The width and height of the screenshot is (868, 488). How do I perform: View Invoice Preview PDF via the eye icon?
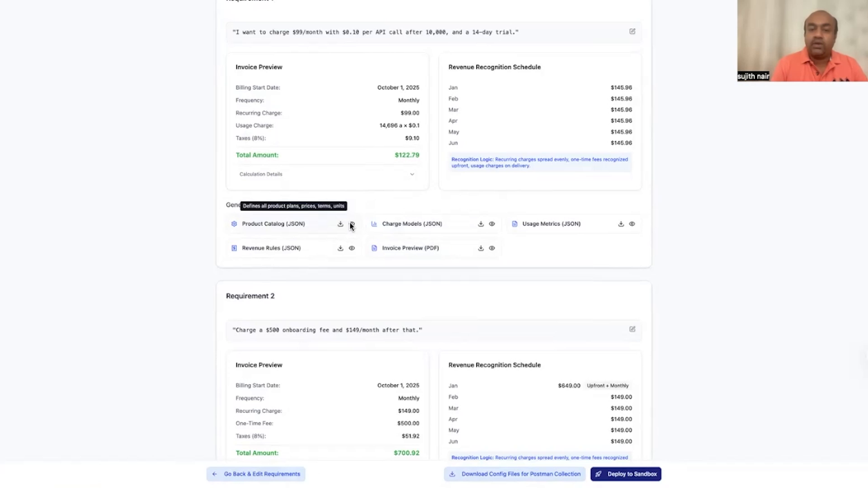(492, 248)
